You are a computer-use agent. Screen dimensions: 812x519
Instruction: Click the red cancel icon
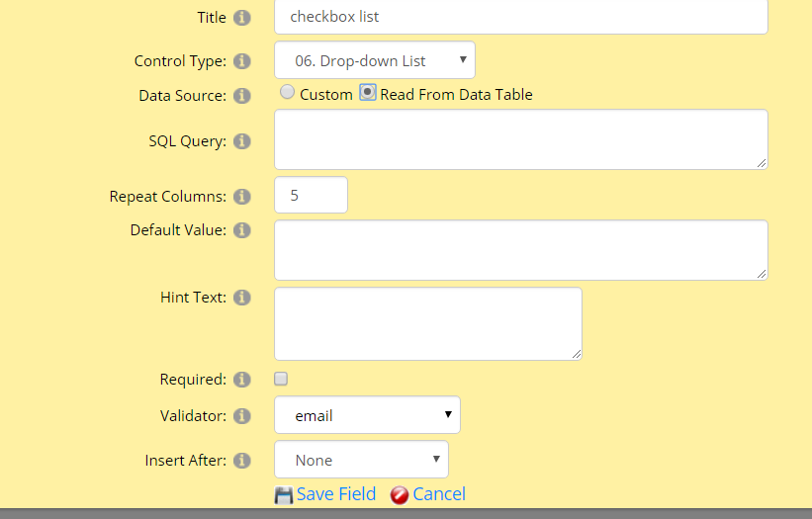pos(400,495)
